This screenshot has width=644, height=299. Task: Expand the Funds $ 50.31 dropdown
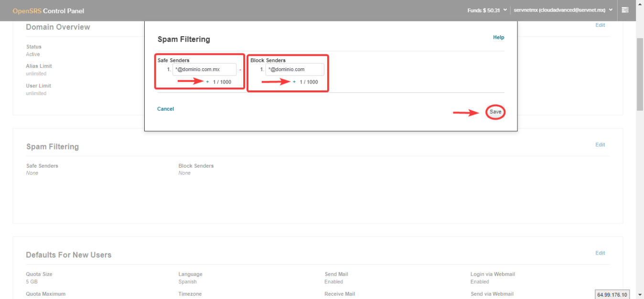(x=487, y=10)
